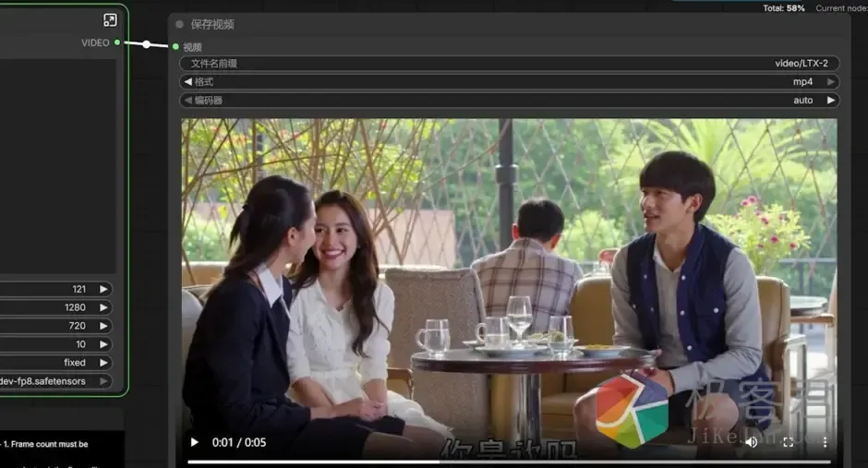The width and height of the screenshot is (868, 468).
Task: Click the VIDEO output connector dot
Action: pos(117,42)
